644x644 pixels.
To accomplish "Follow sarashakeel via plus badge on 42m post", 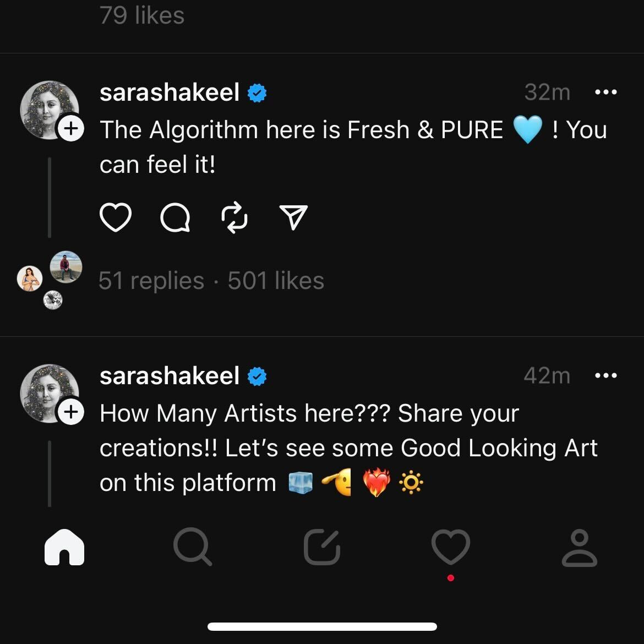I will 71,412.
